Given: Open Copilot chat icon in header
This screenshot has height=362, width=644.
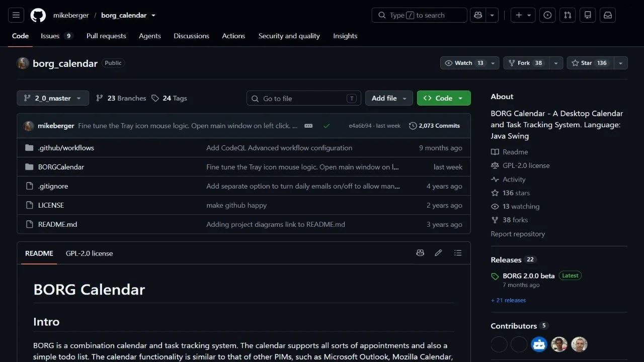Looking at the screenshot, I should (x=478, y=15).
